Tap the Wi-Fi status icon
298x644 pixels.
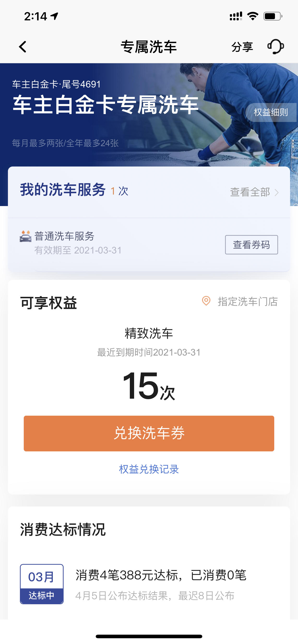click(x=252, y=16)
